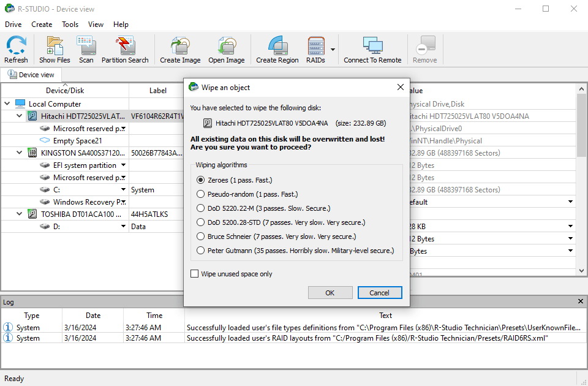Open the Drive menu
The width and height of the screenshot is (588, 386).
(13, 25)
